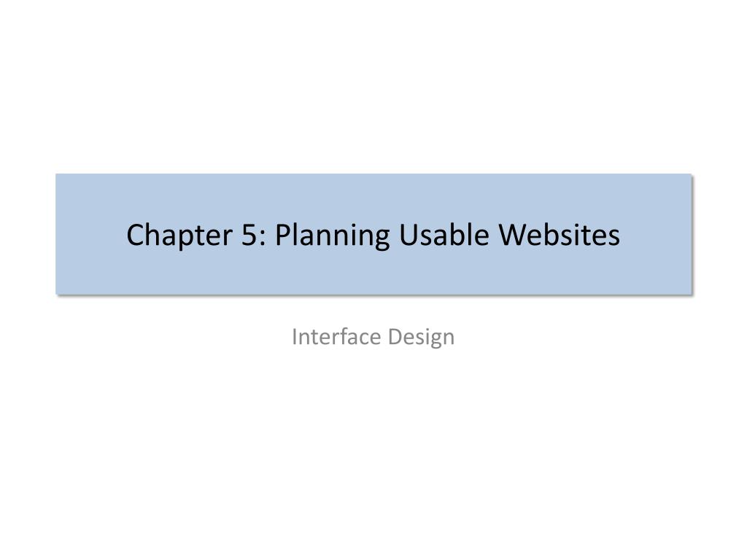This screenshot has height=560, width=747.
Task: Click the capital "U" in "Usable"
Action: tap(409, 235)
